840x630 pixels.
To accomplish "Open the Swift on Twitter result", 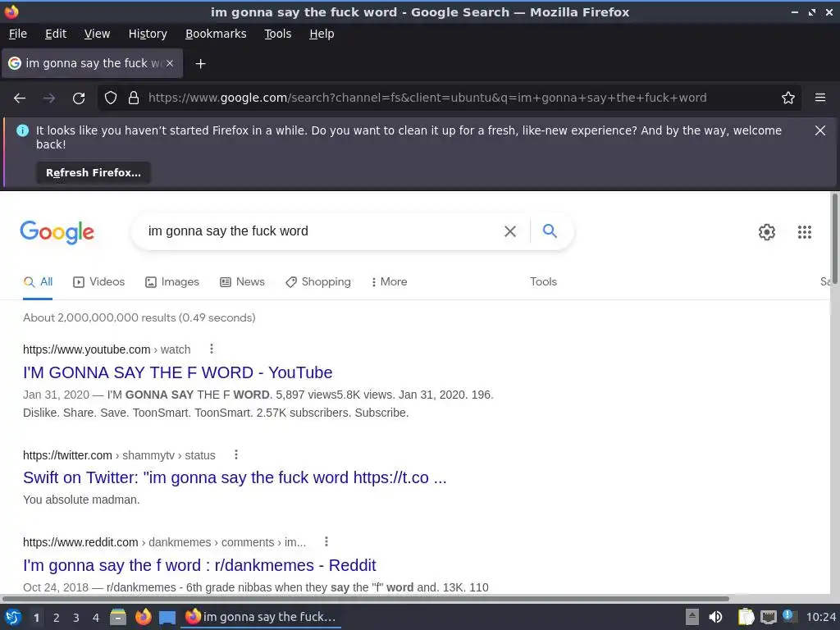I will click(235, 477).
